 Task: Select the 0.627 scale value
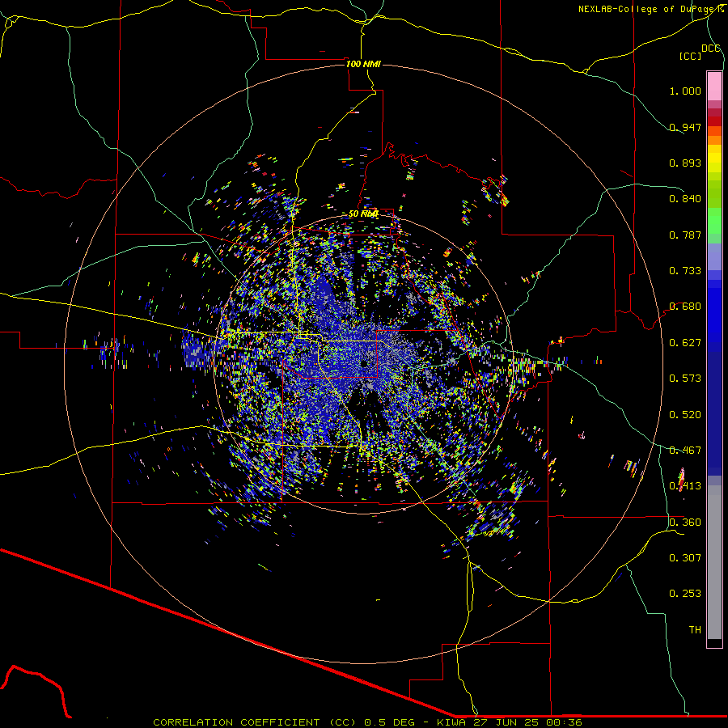click(x=685, y=343)
